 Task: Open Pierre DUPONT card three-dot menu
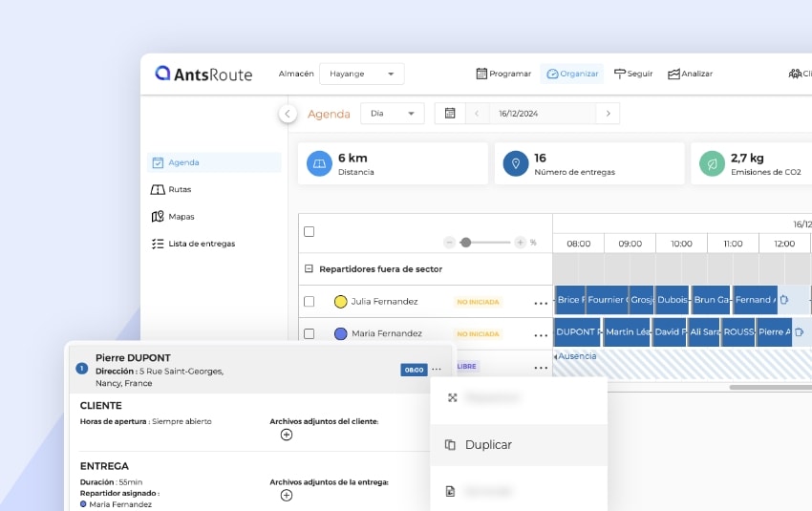[x=437, y=370]
